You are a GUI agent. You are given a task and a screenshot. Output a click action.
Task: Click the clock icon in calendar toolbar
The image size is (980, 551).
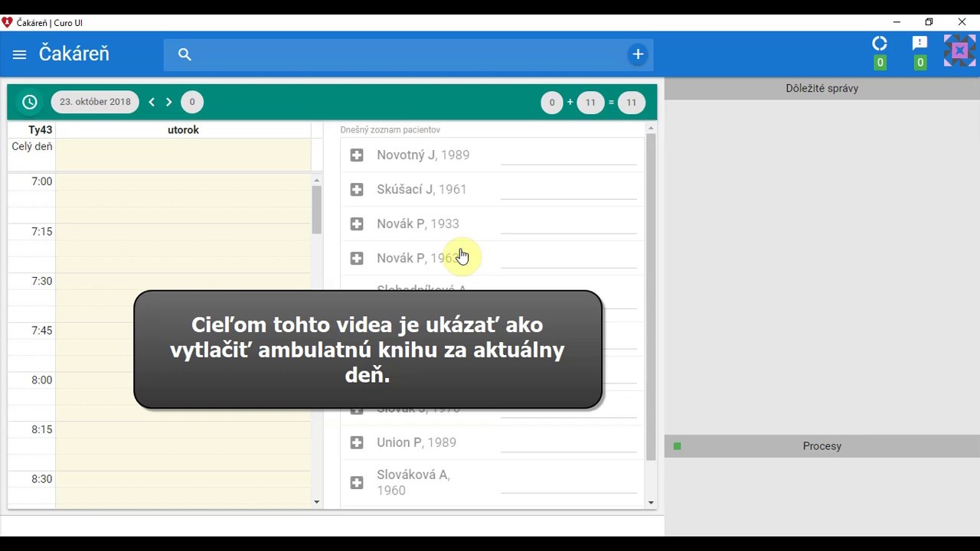click(30, 102)
